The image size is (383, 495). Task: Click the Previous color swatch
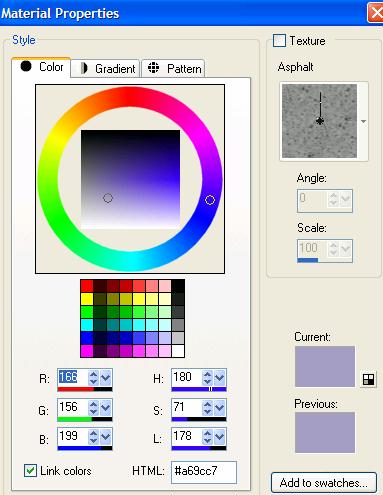pyautogui.click(x=325, y=432)
